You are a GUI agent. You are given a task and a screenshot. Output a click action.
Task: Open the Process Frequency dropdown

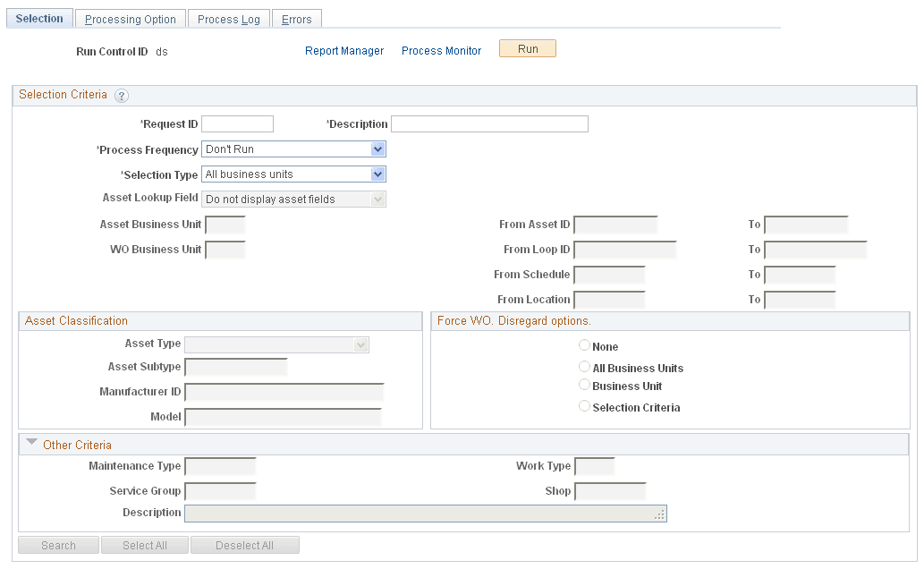(x=377, y=149)
